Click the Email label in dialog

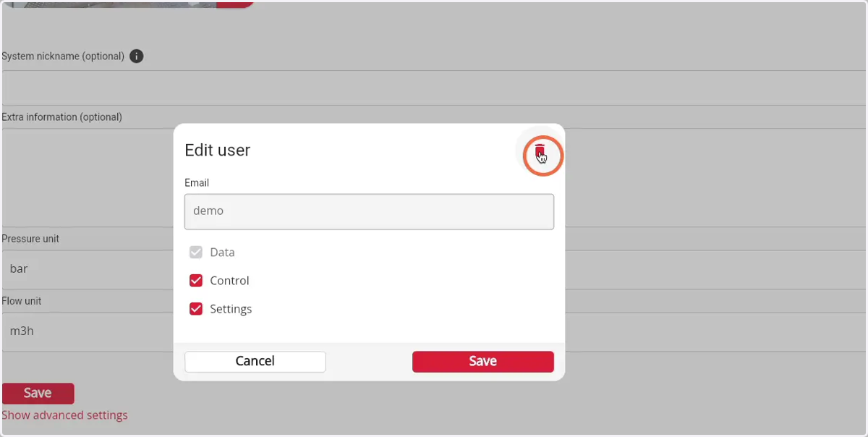click(197, 183)
